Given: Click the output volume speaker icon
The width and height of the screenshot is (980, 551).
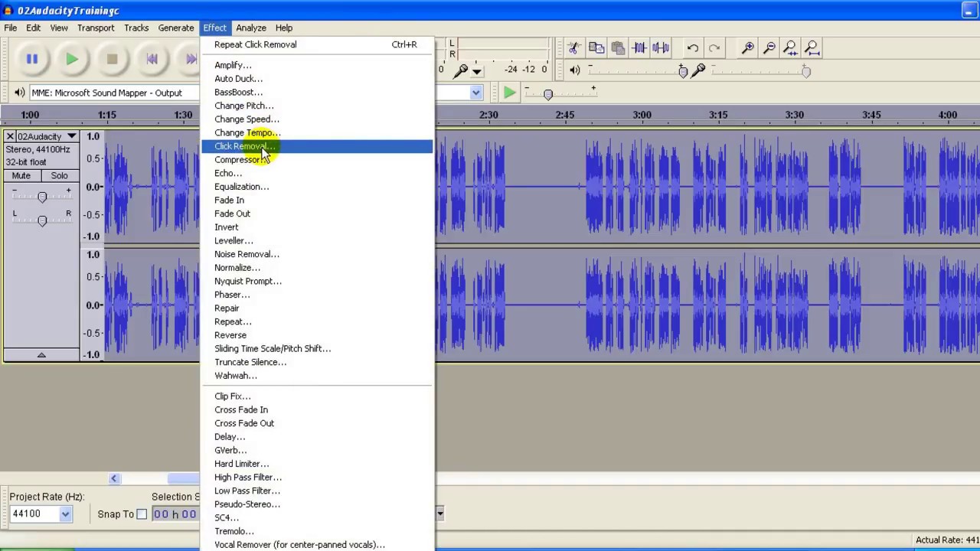Looking at the screenshot, I should (575, 70).
